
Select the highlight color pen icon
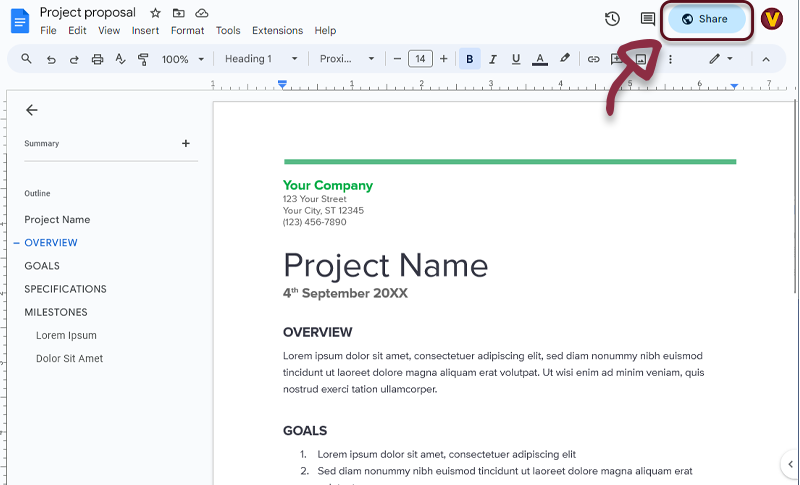[565, 59]
